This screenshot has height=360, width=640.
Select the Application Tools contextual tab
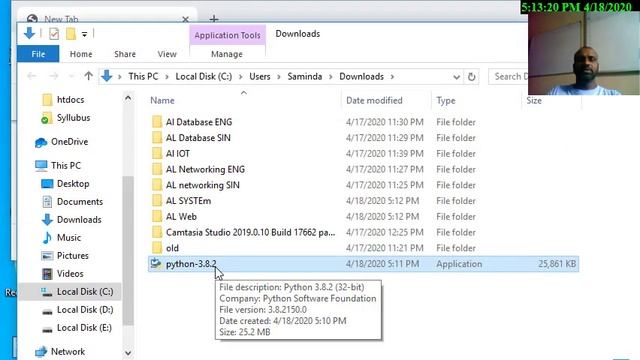pos(227,35)
